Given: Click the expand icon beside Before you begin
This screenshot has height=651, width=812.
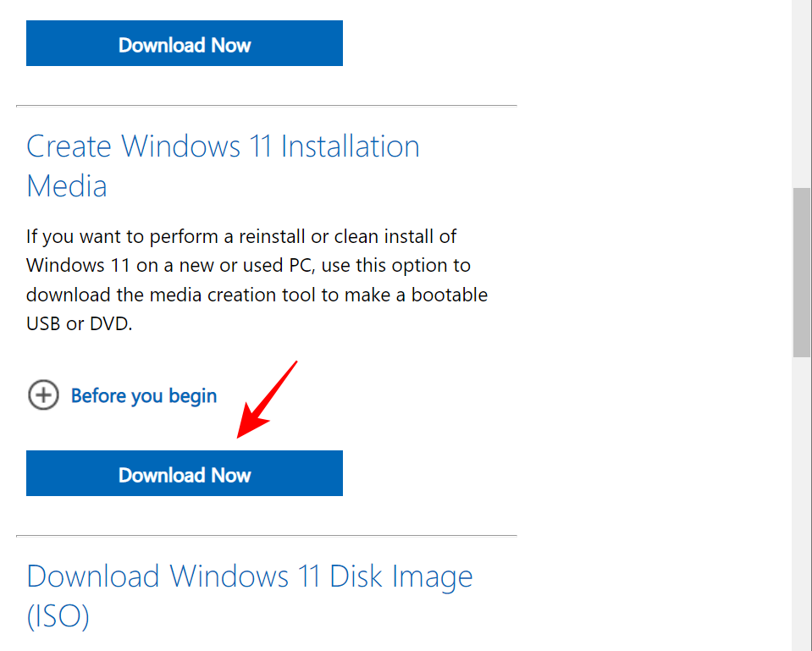Looking at the screenshot, I should (43, 395).
